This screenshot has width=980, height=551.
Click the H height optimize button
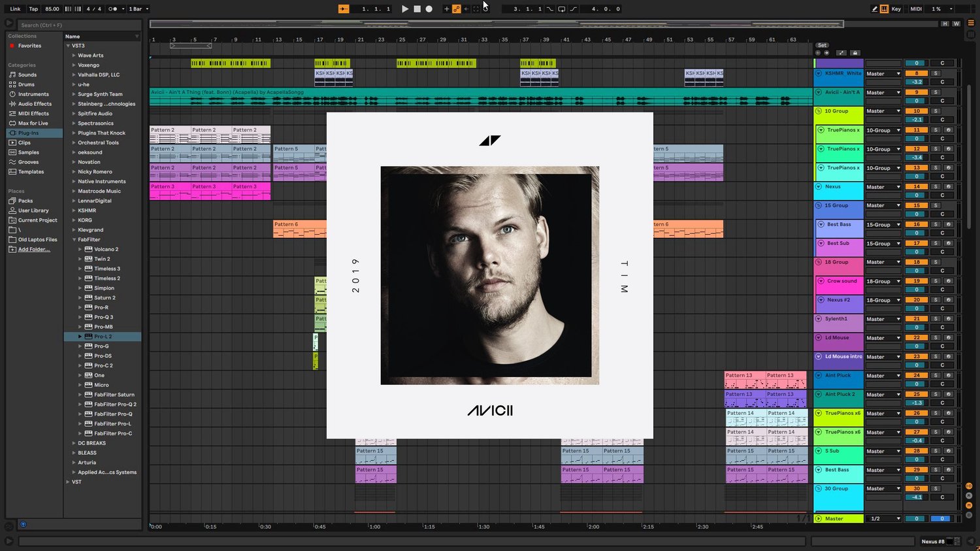click(x=945, y=24)
